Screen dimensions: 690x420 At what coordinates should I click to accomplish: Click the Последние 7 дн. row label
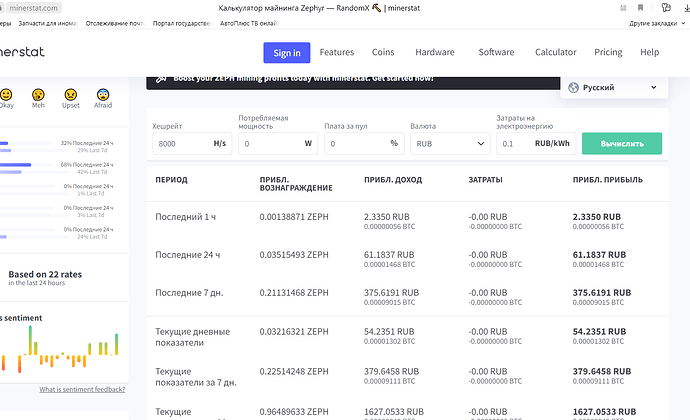coord(189,293)
